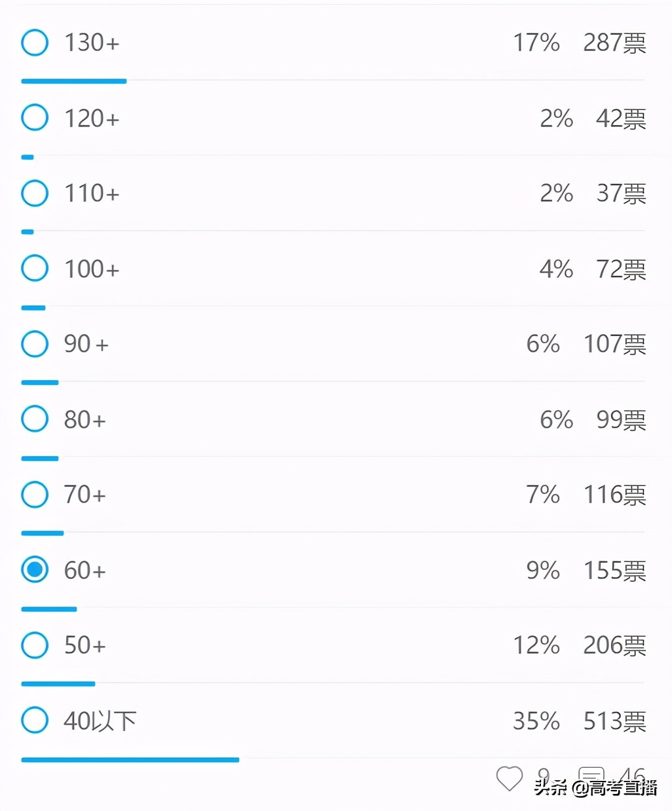The image size is (672, 811).
Task: Choose the 120+ poll option
Action: tap(35, 118)
